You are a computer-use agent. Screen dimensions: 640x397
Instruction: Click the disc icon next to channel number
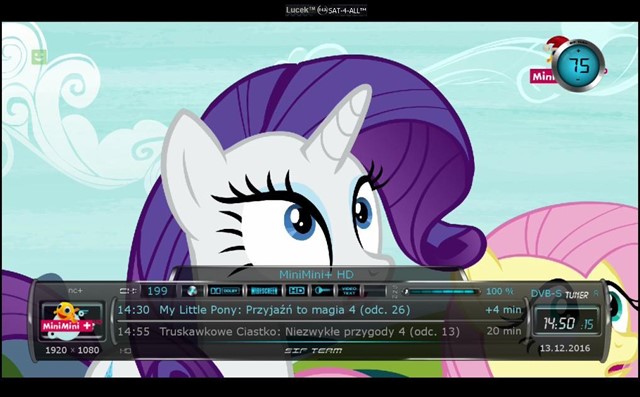point(191,291)
